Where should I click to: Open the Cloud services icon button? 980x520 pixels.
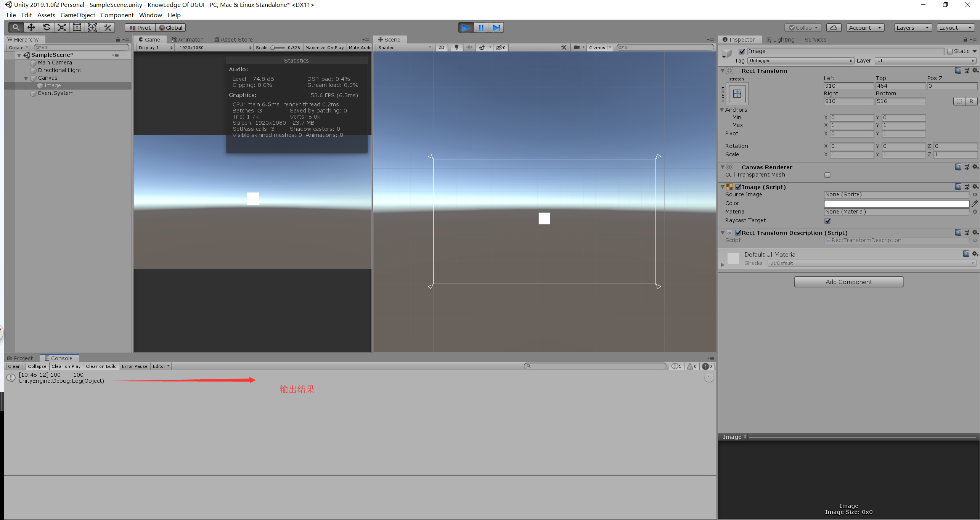tap(834, 28)
